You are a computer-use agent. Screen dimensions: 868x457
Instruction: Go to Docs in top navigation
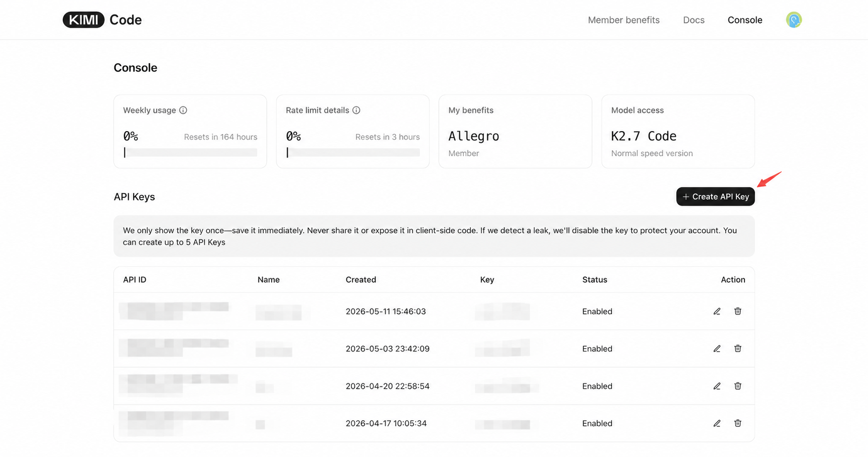[694, 20]
